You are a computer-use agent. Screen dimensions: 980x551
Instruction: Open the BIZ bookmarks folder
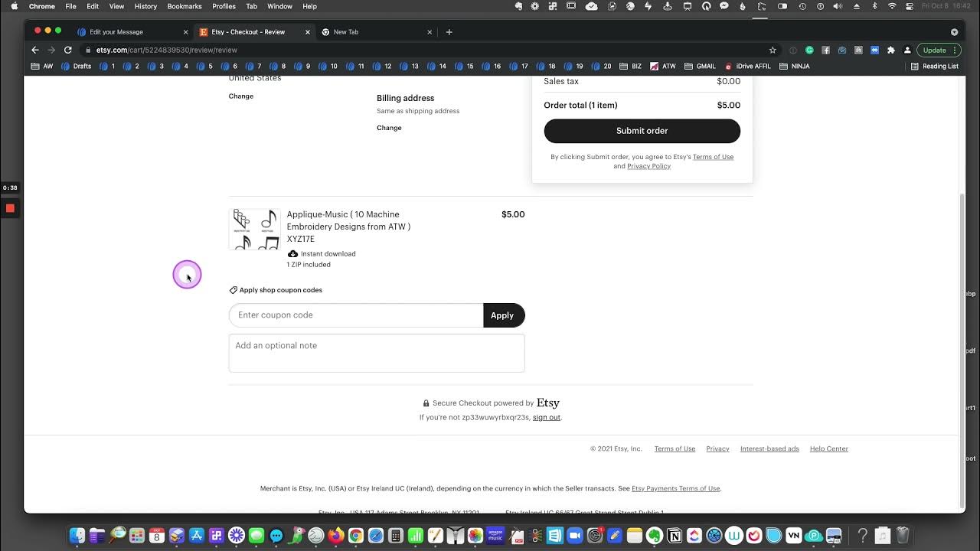point(631,67)
